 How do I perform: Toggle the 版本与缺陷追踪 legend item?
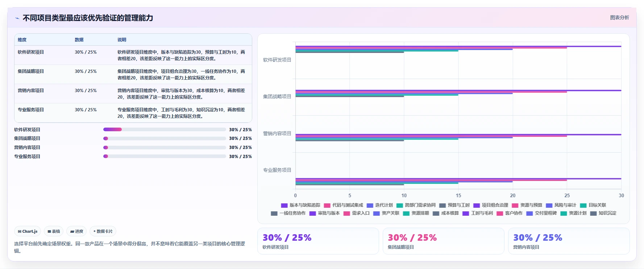coord(301,205)
